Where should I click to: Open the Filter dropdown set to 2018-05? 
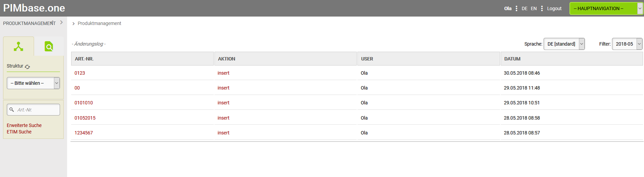627,44
